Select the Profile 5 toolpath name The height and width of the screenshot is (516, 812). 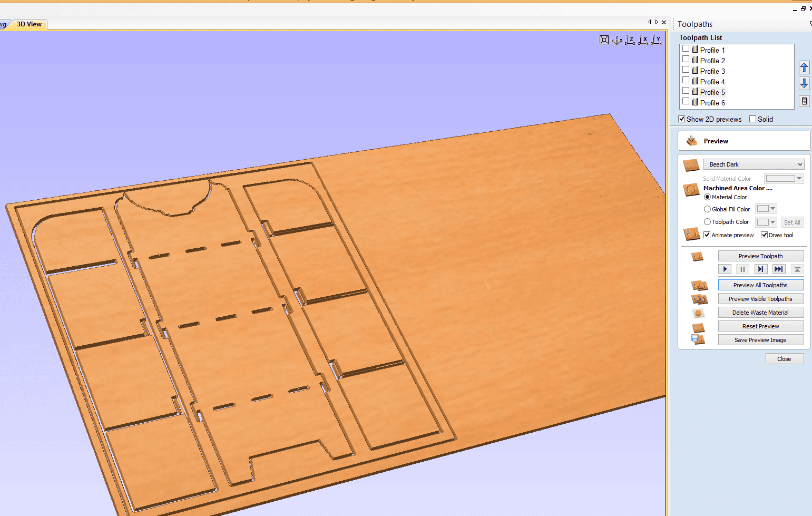tap(712, 92)
